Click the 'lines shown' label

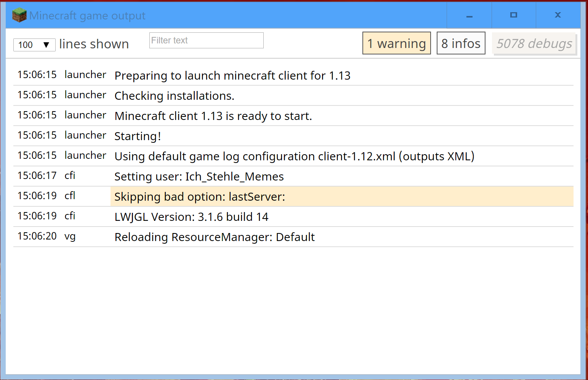[94, 44]
